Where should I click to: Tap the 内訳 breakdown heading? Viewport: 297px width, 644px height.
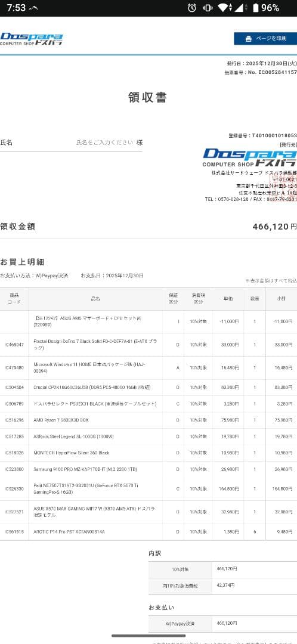tap(155, 553)
